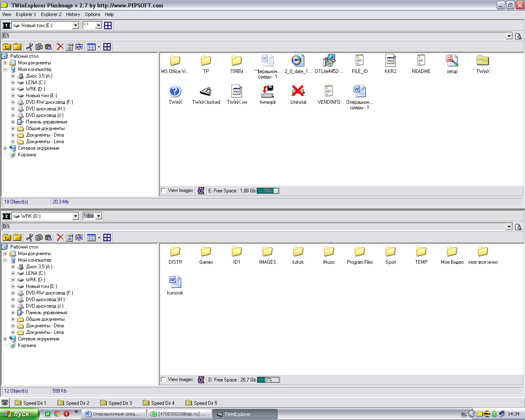This screenshot has height=420, width=525.
Task: Open the View menu
Action: pos(7,14)
